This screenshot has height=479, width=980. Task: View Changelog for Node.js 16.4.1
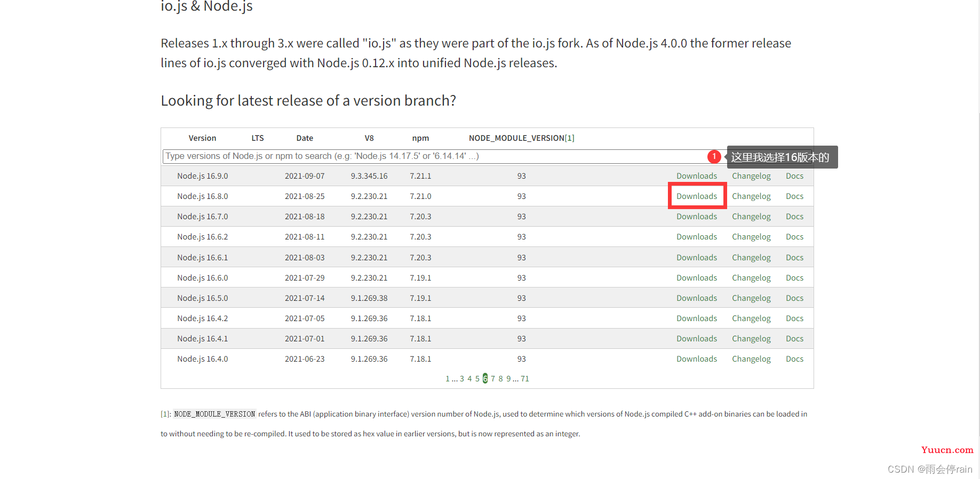pyautogui.click(x=751, y=339)
